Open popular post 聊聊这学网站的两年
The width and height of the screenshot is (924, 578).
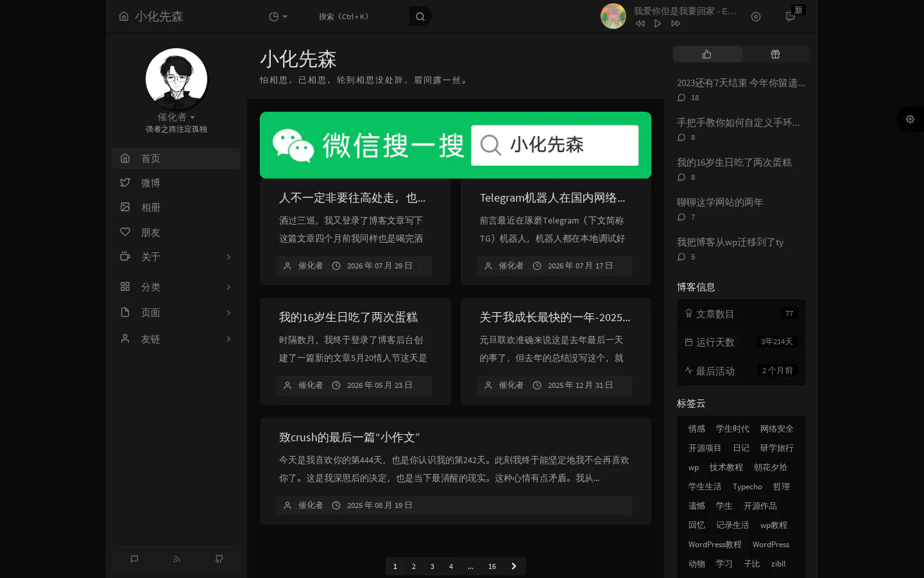pos(720,202)
